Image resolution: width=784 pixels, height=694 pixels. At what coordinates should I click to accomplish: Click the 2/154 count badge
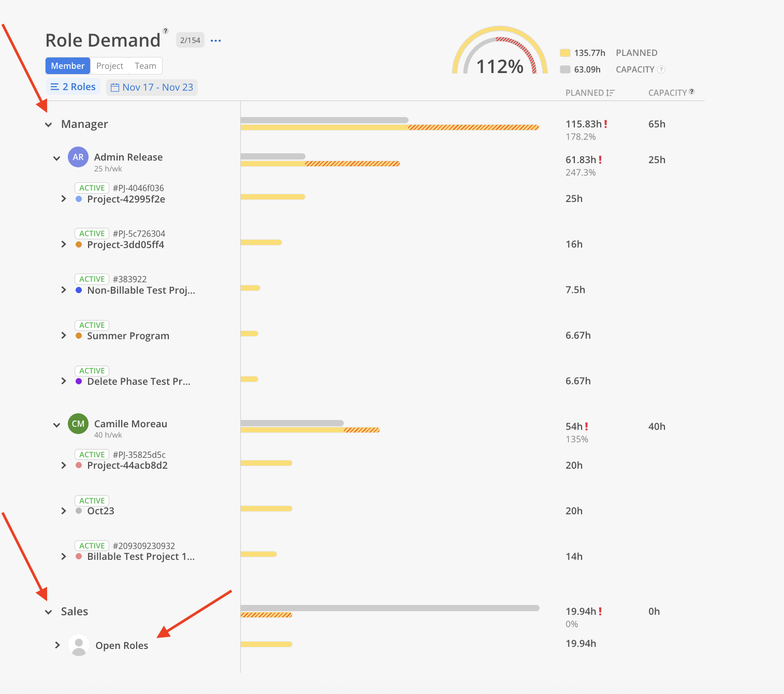[190, 40]
